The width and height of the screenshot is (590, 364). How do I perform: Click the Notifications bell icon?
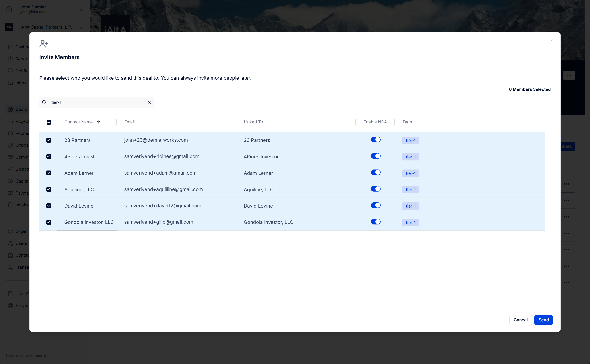point(10,71)
